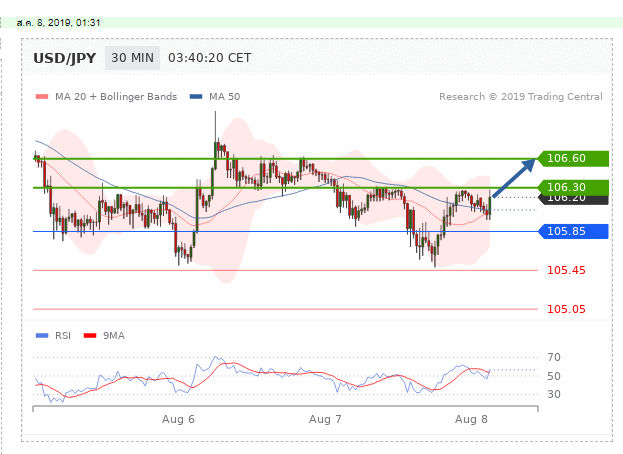Click the RSI legend label
Viewport: 623px width, 454px height.
click(63, 336)
